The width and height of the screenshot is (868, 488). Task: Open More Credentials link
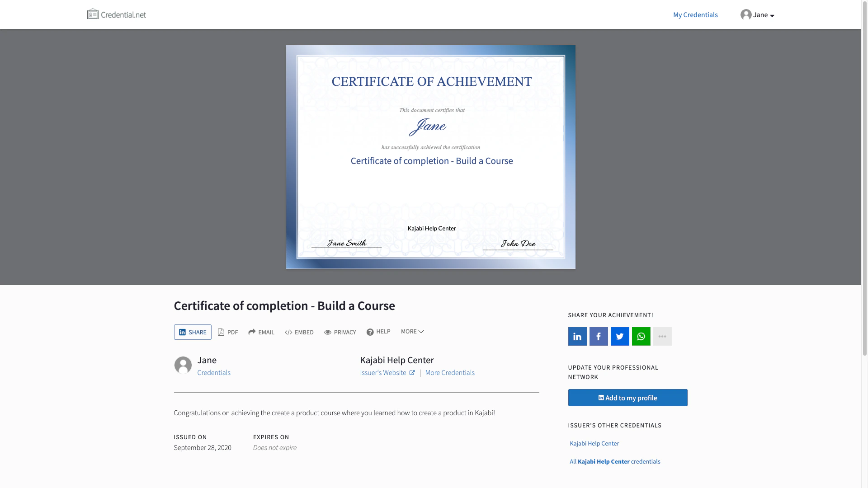450,373
